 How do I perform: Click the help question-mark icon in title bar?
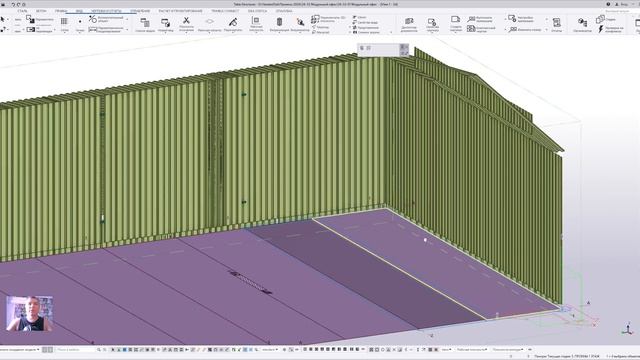pos(608,4)
